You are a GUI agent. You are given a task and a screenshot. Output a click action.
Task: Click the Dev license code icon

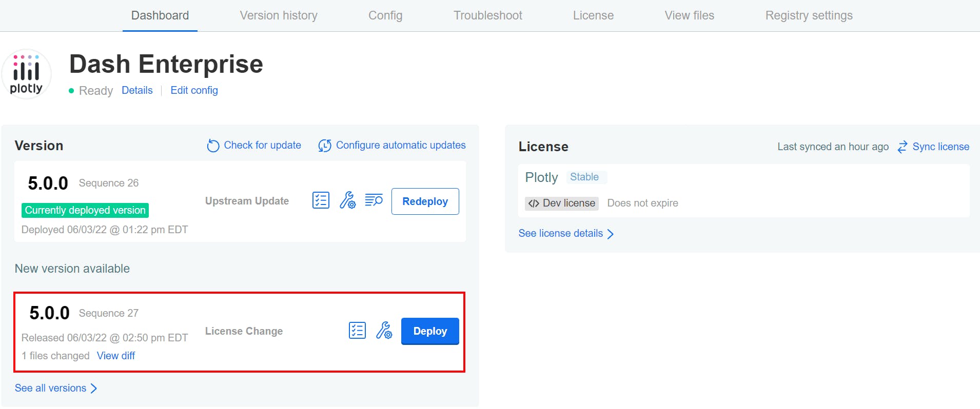[534, 203]
